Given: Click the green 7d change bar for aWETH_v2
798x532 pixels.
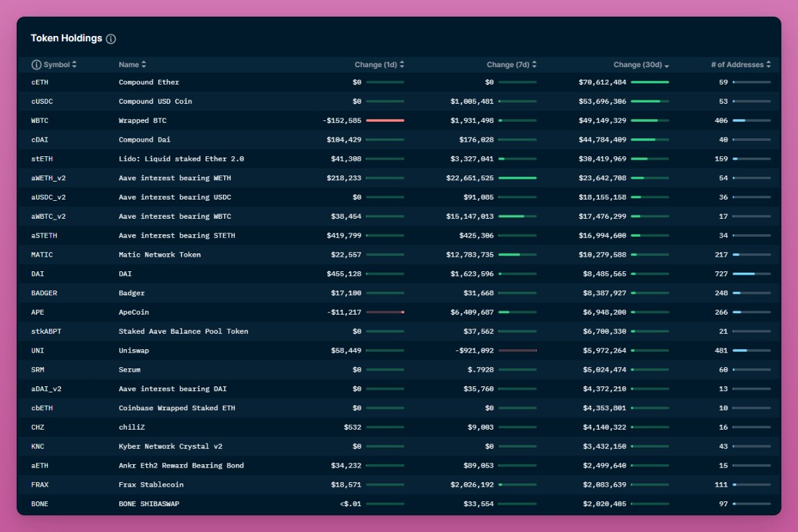Looking at the screenshot, I should (517, 178).
